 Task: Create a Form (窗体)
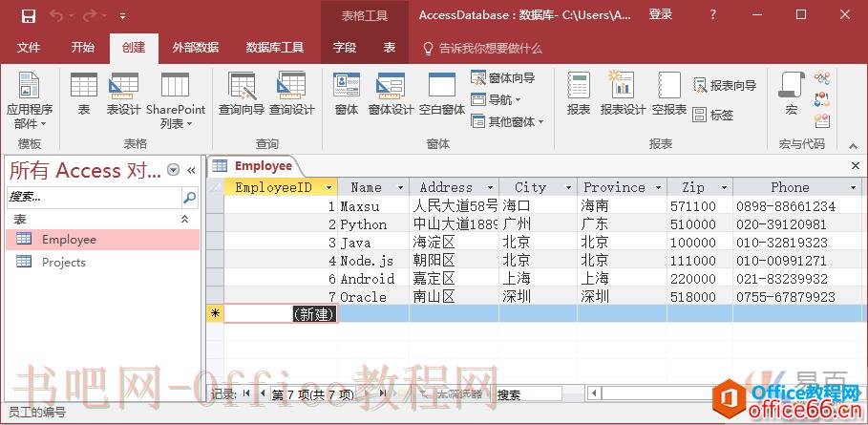(347, 95)
